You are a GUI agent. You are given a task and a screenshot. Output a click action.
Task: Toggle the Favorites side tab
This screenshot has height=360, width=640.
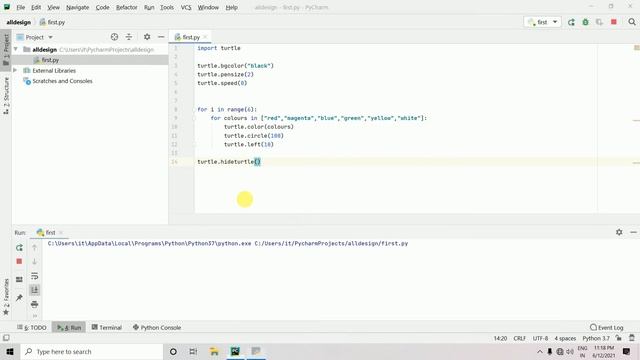click(x=6, y=297)
